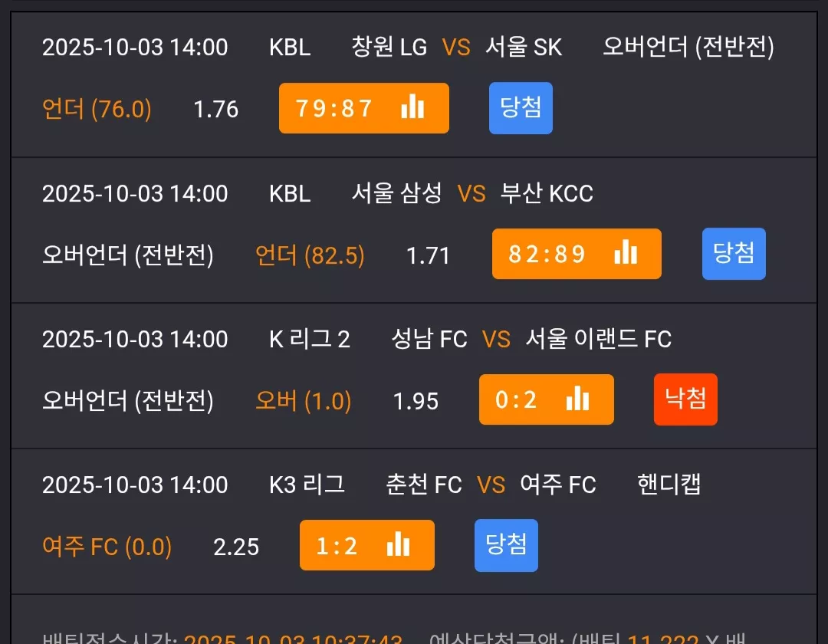Click the 언더 (76.0) pick text
Screen dimensions: 828x644
click(97, 110)
